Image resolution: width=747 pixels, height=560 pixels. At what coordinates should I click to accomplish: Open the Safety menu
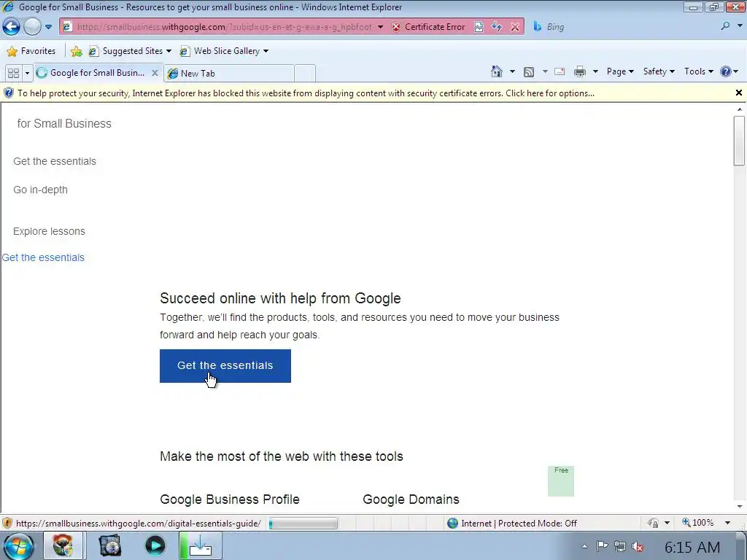point(659,71)
